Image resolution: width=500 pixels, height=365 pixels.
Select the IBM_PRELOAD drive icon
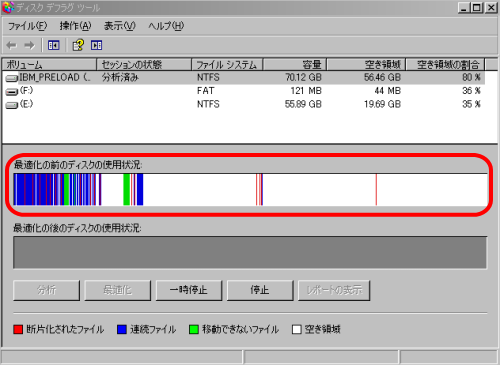[11, 78]
